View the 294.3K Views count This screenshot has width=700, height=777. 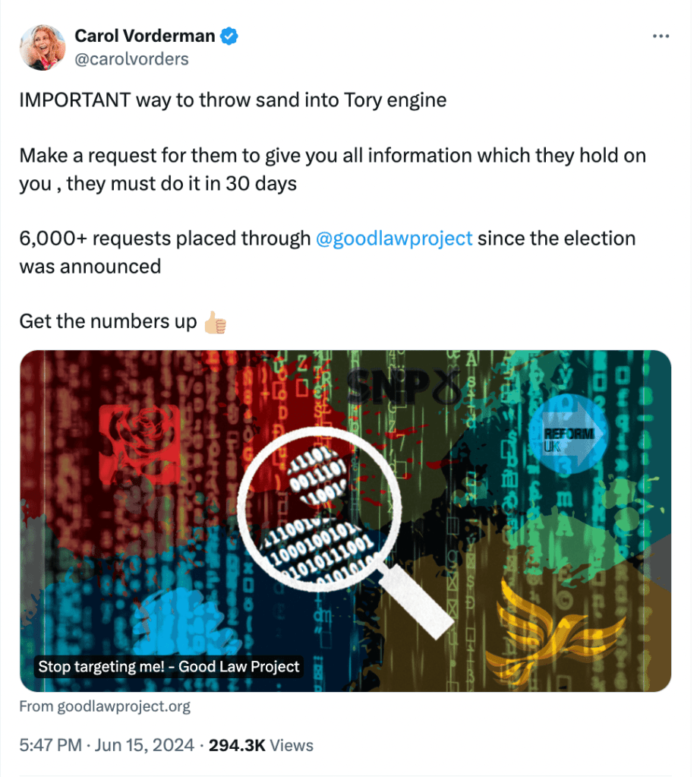coord(261,746)
